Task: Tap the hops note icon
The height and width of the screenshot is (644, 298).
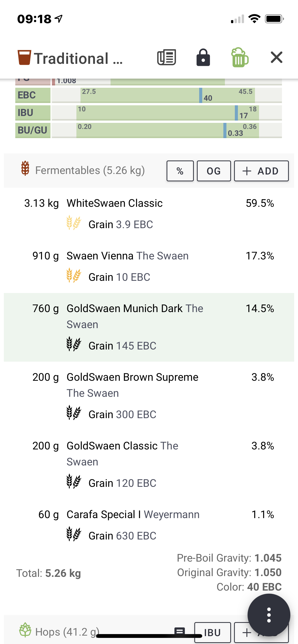Action: (x=180, y=632)
